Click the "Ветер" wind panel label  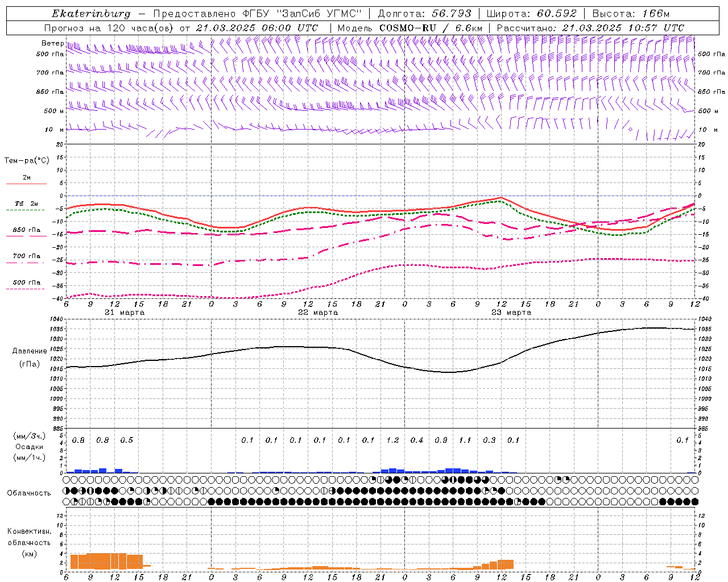click(x=52, y=43)
